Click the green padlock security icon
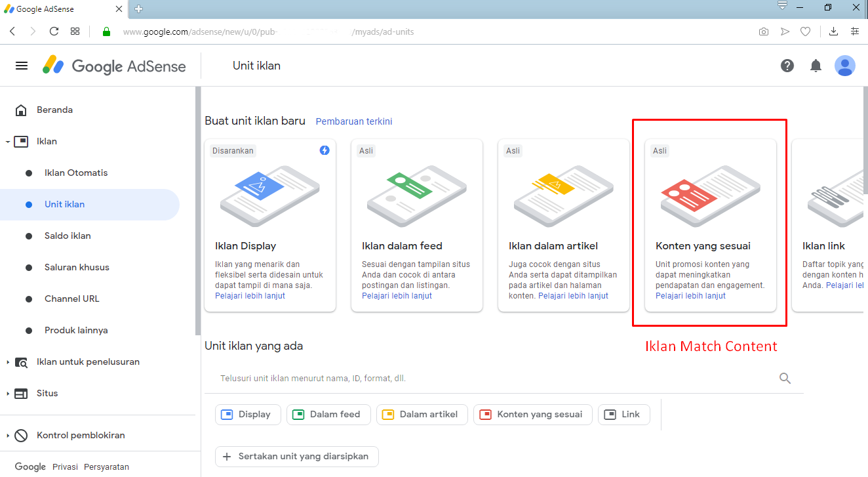Screen dimensions: 868x477 pyautogui.click(x=106, y=31)
